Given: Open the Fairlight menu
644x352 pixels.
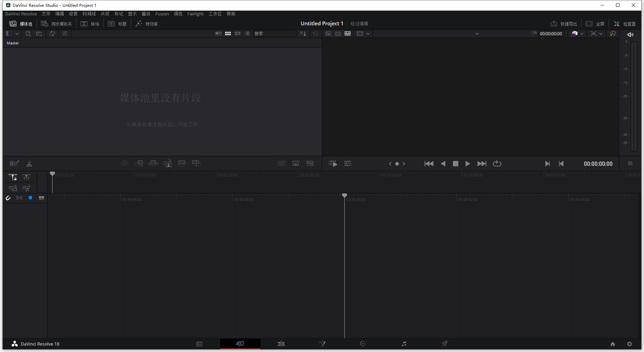Looking at the screenshot, I should [196, 14].
